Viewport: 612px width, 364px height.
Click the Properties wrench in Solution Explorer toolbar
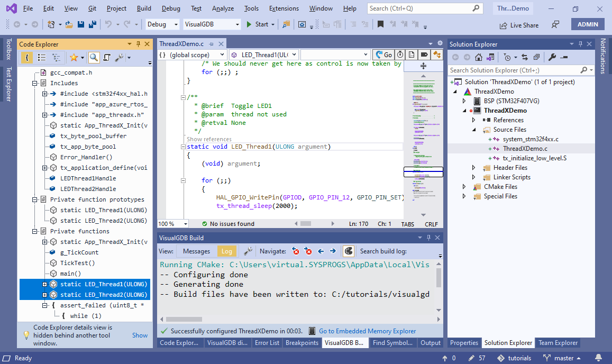point(552,58)
